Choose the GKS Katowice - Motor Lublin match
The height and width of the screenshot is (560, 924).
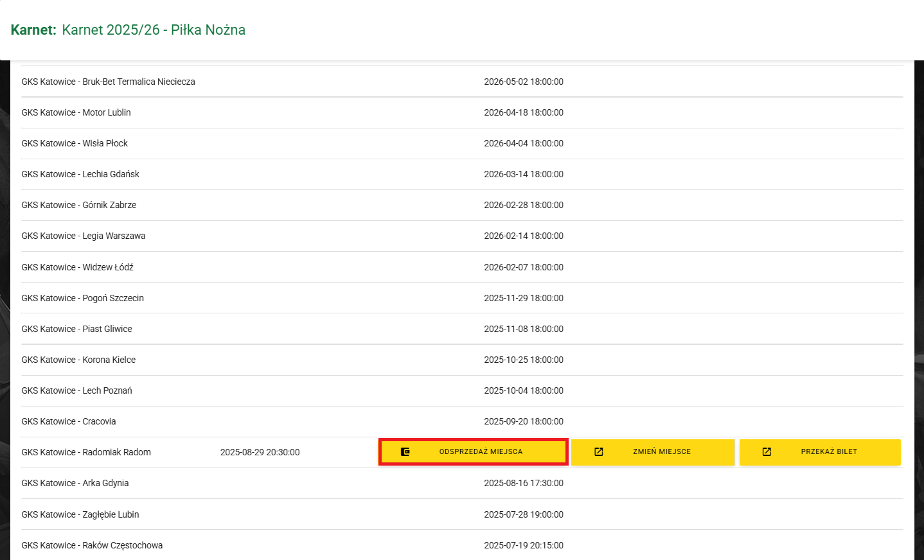[x=76, y=112]
